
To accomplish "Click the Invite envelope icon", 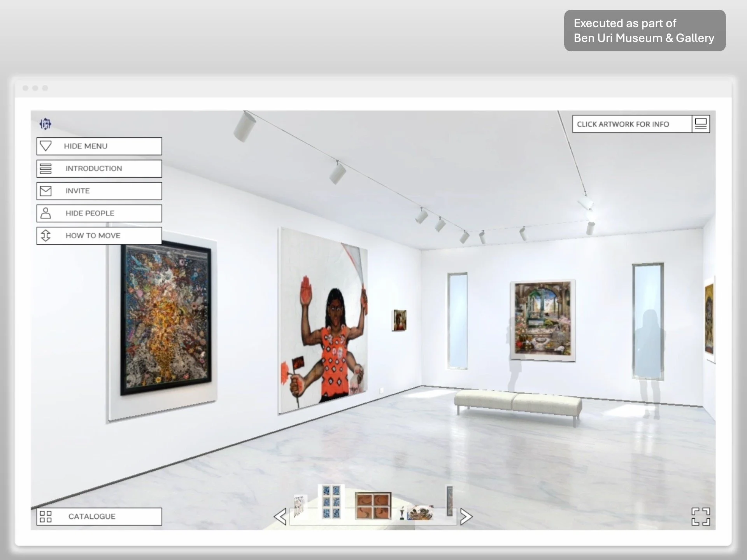I will 46,191.
